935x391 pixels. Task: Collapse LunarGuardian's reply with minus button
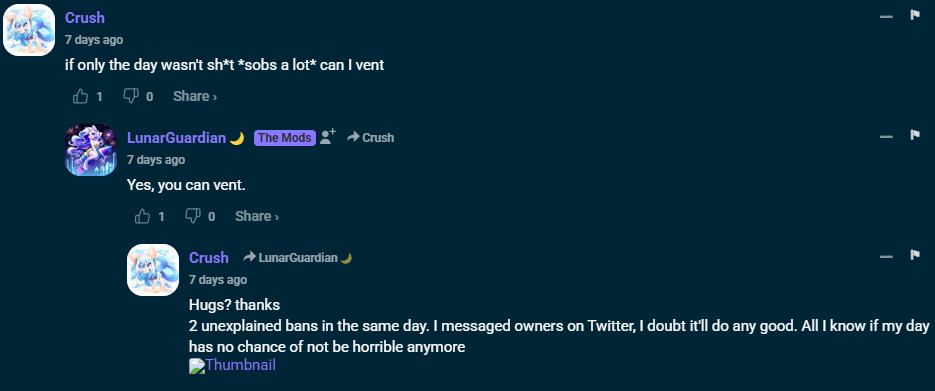pyautogui.click(x=886, y=136)
